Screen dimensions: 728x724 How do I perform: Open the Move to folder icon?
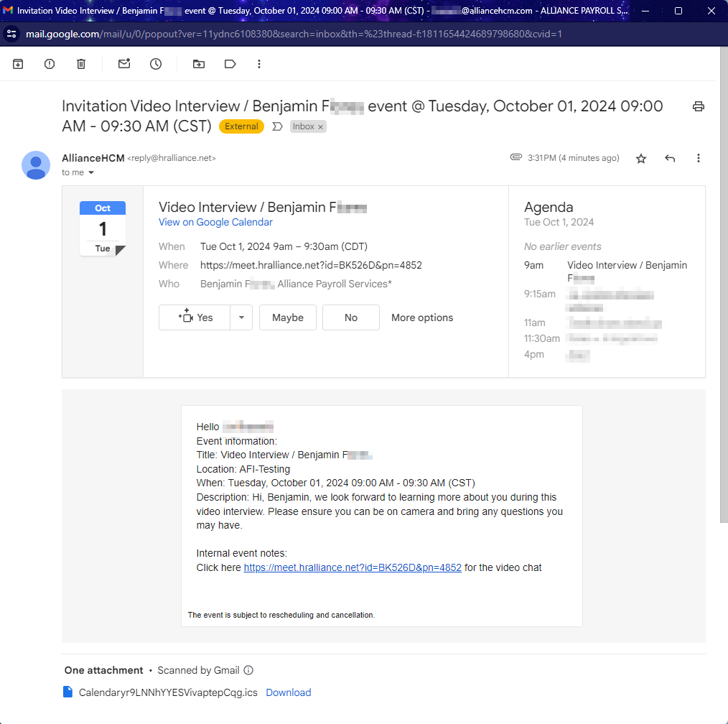(199, 64)
